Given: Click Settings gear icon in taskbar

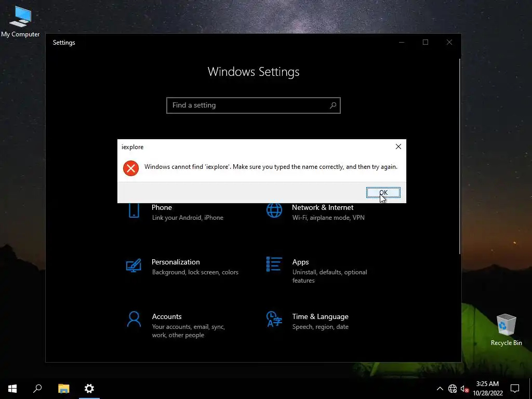Looking at the screenshot, I should tap(89, 389).
